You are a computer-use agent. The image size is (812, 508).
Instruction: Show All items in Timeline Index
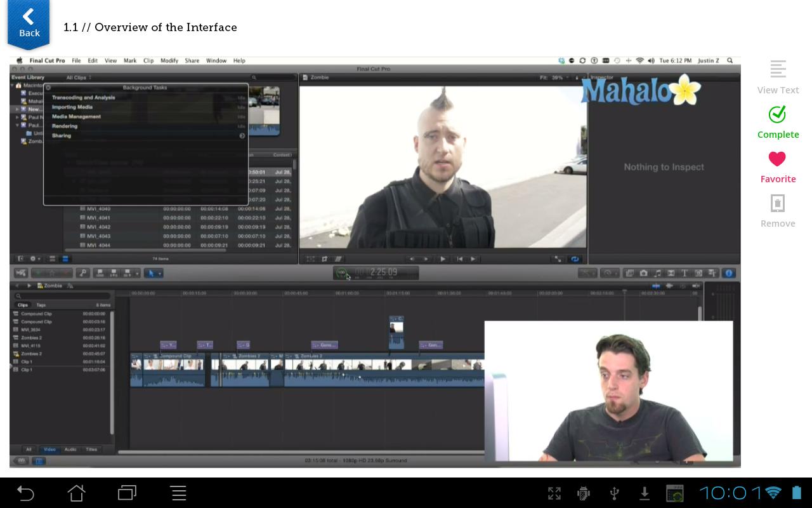coord(29,450)
